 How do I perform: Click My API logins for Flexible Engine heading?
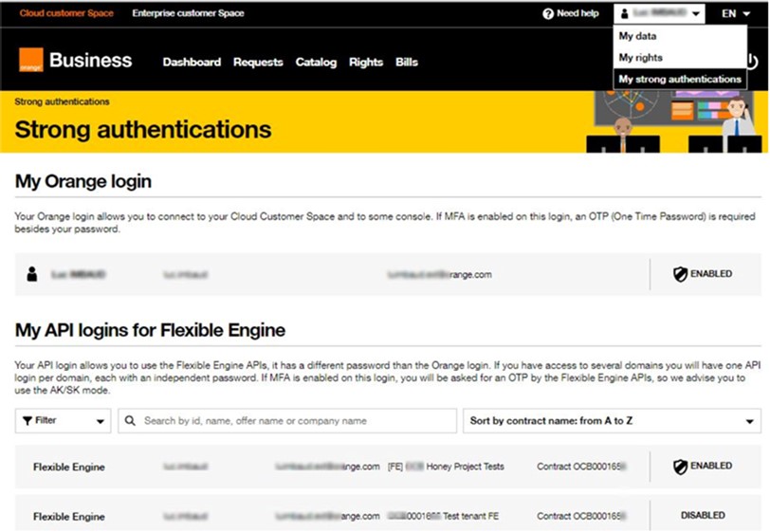coord(150,330)
